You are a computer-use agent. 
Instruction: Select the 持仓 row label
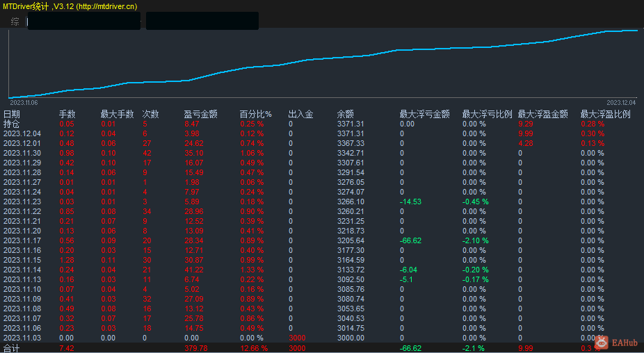12,124
